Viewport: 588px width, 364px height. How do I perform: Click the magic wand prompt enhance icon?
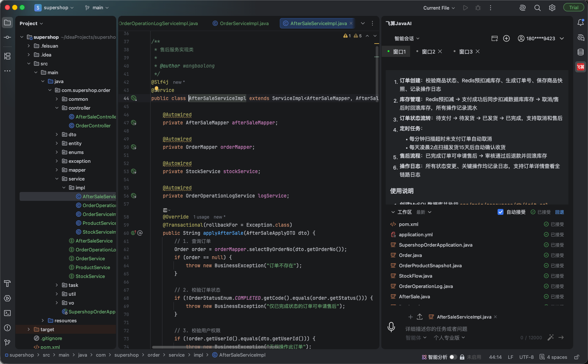click(551, 337)
